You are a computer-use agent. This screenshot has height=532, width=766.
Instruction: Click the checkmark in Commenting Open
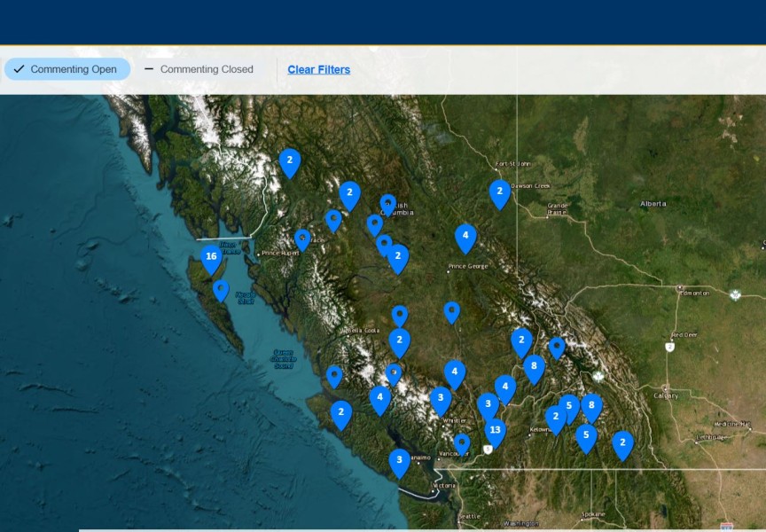19,69
